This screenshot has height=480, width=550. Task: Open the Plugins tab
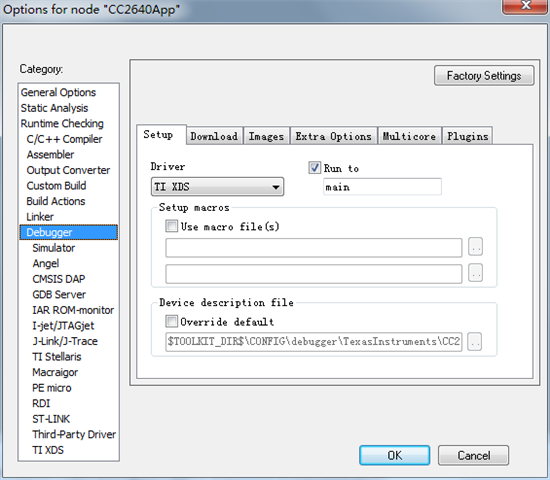click(x=468, y=136)
